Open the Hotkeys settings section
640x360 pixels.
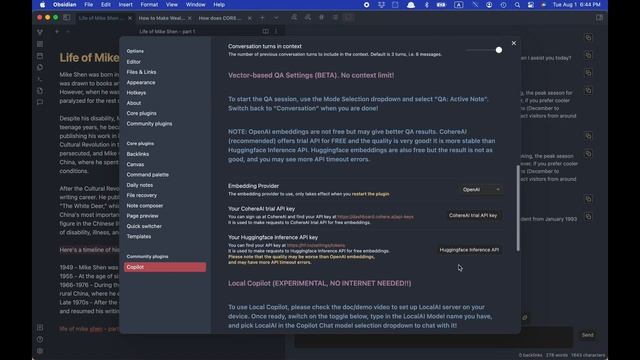pyautogui.click(x=136, y=93)
